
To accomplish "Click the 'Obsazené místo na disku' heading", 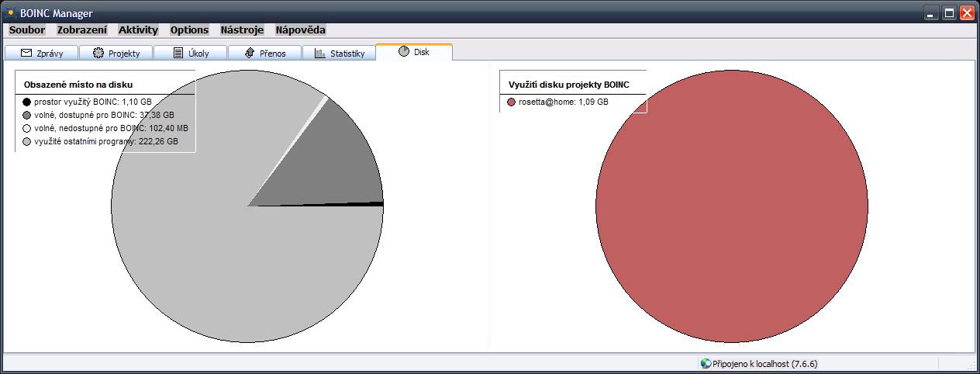I will click(x=77, y=84).
